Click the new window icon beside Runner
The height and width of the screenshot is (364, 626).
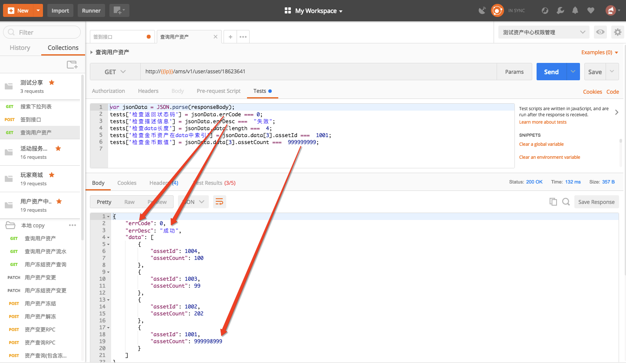click(x=119, y=10)
